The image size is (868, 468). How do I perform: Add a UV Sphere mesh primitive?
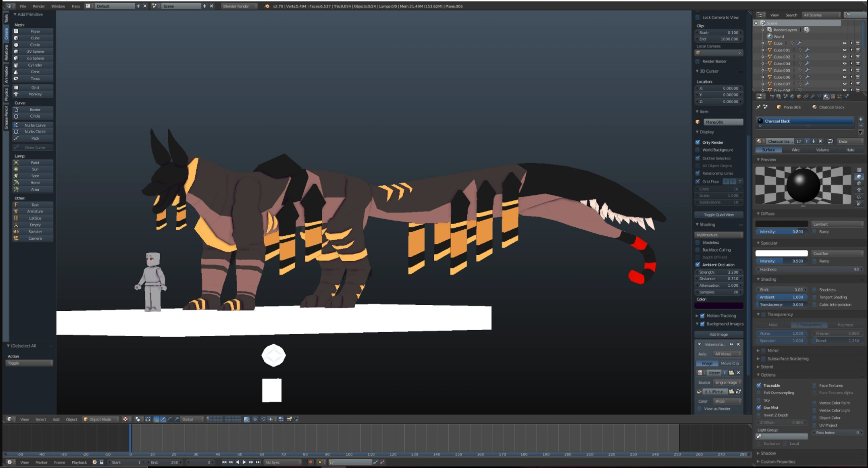35,51
